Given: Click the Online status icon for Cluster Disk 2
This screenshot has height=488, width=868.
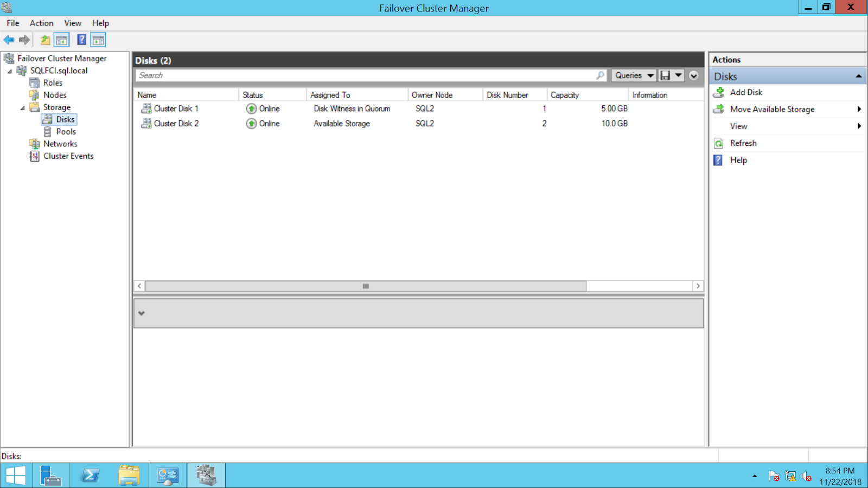Looking at the screenshot, I should coord(251,124).
